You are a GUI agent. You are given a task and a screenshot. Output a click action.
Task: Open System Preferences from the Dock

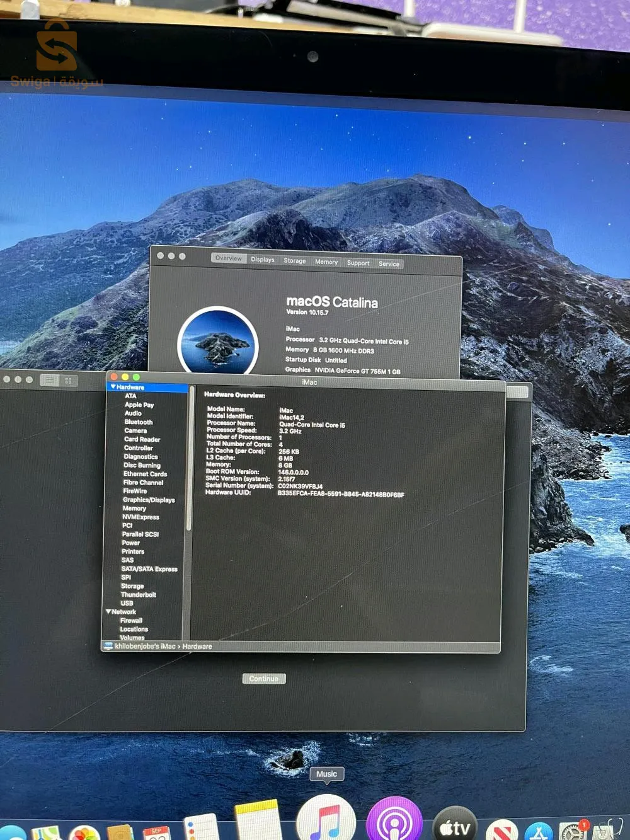pos(573,831)
